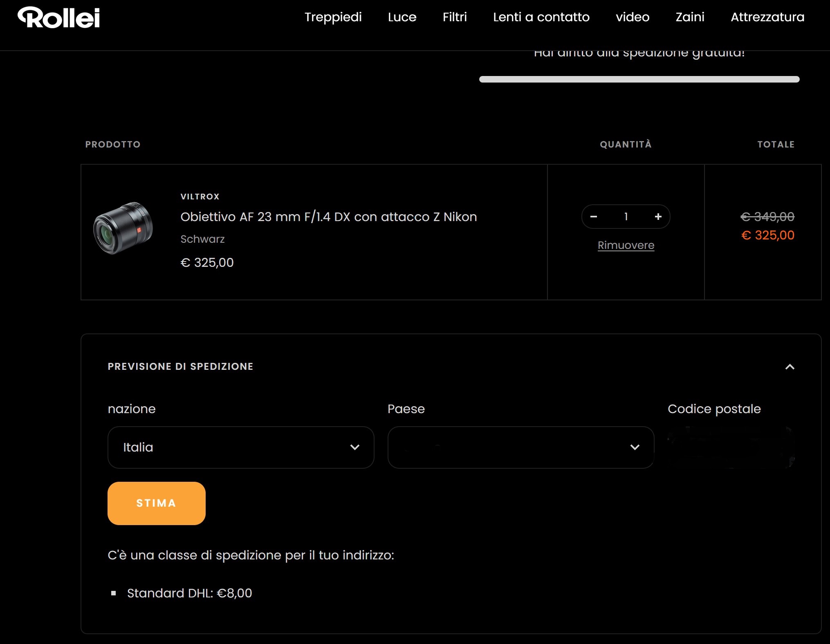Open the Treppiedi menu

click(x=333, y=17)
